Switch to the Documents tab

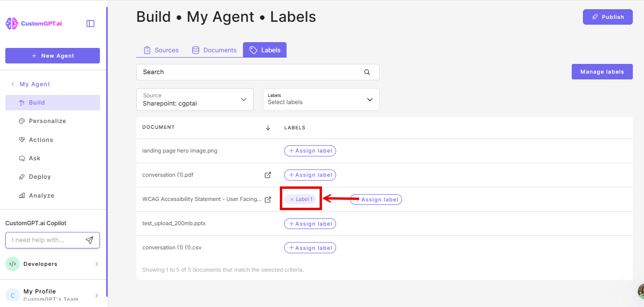coord(214,50)
